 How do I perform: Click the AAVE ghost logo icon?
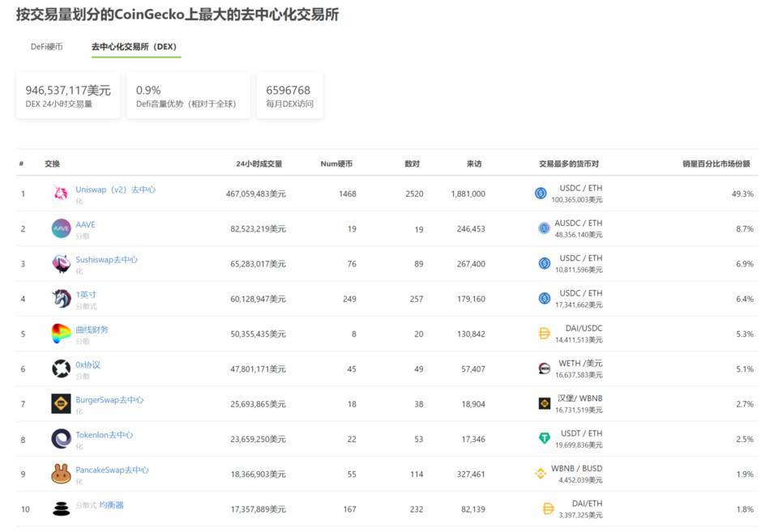(x=60, y=228)
